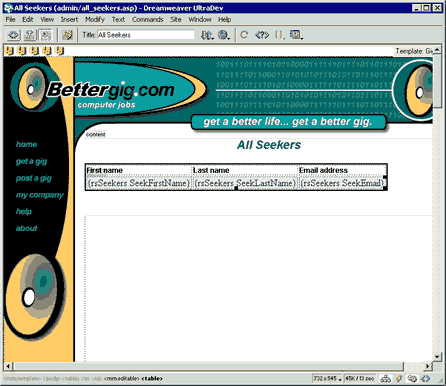Open the lightning bolt launcher icon
This screenshot has width=446, height=386.
tap(399, 379)
